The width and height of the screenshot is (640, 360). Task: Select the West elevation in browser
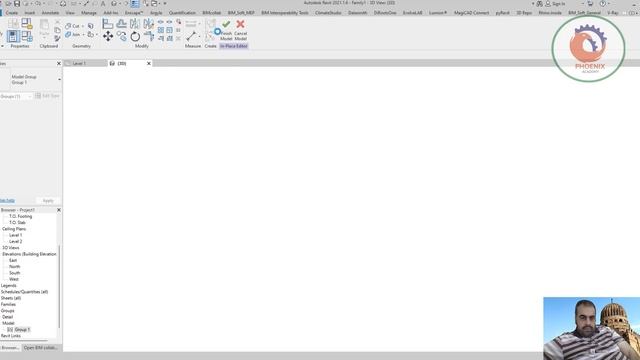pos(13,279)
